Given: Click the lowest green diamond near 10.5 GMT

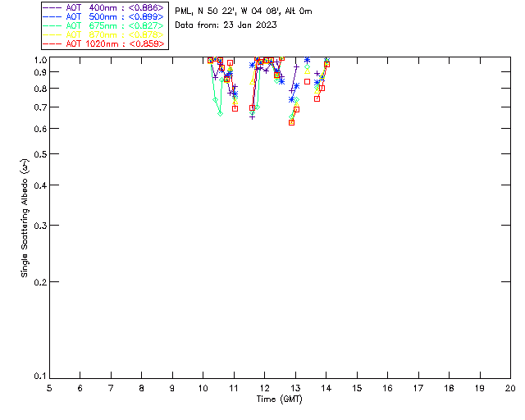Looking at the screenshot, I should (x=220, y=113).
